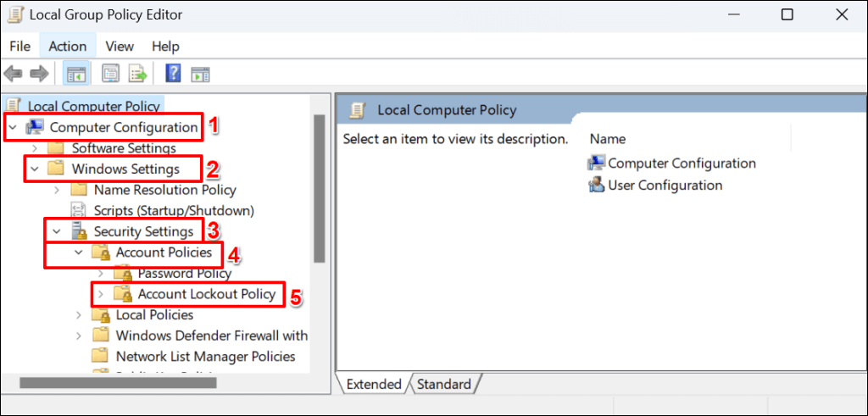Click the Properties toolbar icon
This screenshot has height=416, width=868.
pos(111,75)
